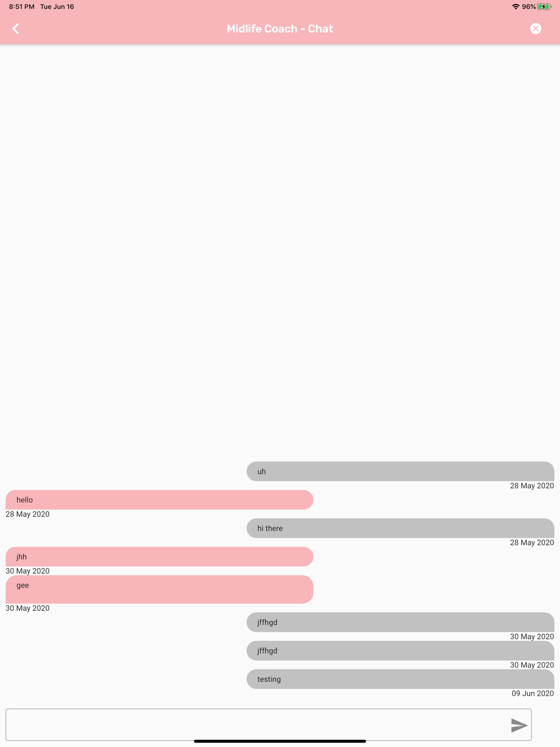Select the "testing" message bubble
Screen dimensions: 560x747
coord(400,679)
